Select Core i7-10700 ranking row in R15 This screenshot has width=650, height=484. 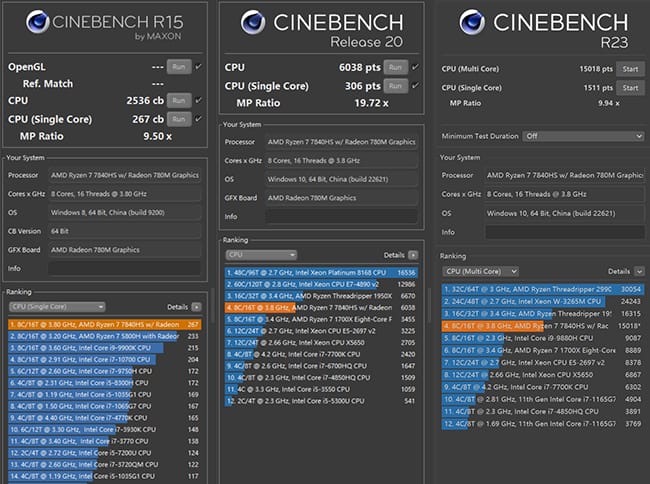click(104, 359)
